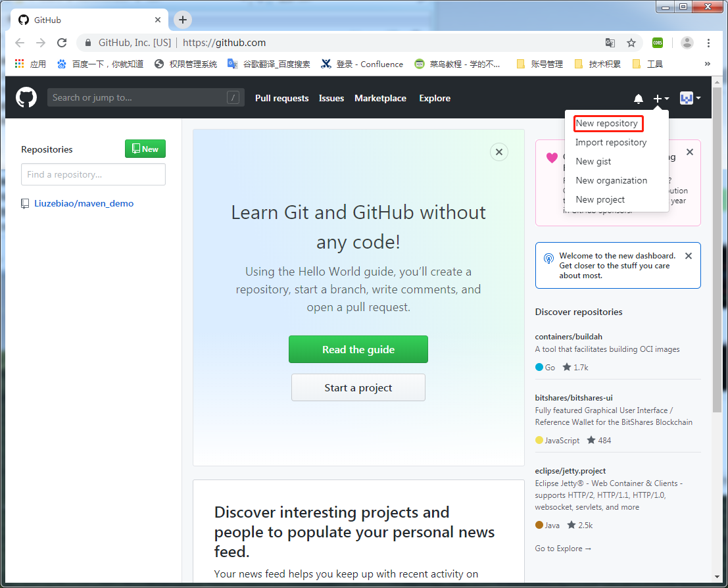Click the browser forward arrow
The height and width of the screenshot is (588, 728).
pos(41,43)
